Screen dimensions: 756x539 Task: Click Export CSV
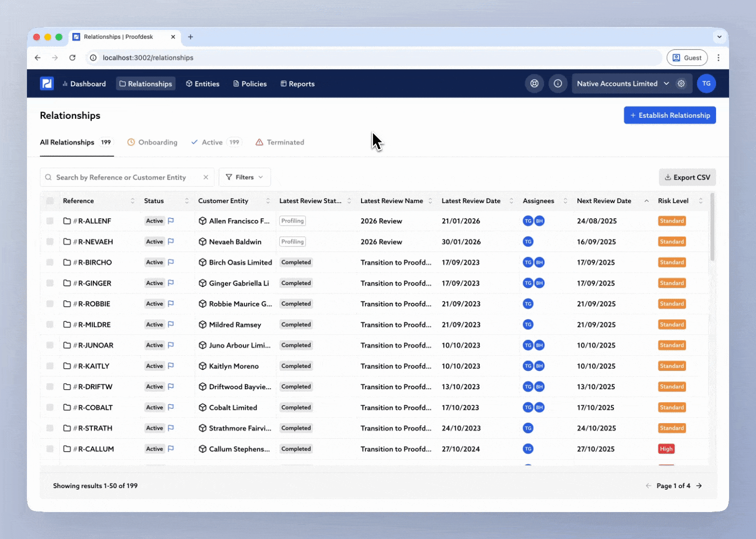point(687,177)
